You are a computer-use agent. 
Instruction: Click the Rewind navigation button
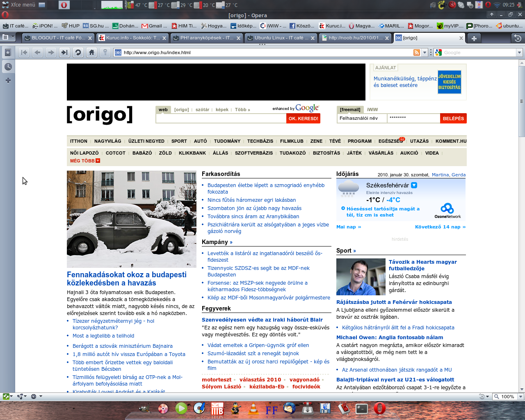click(x=24, y=52)
